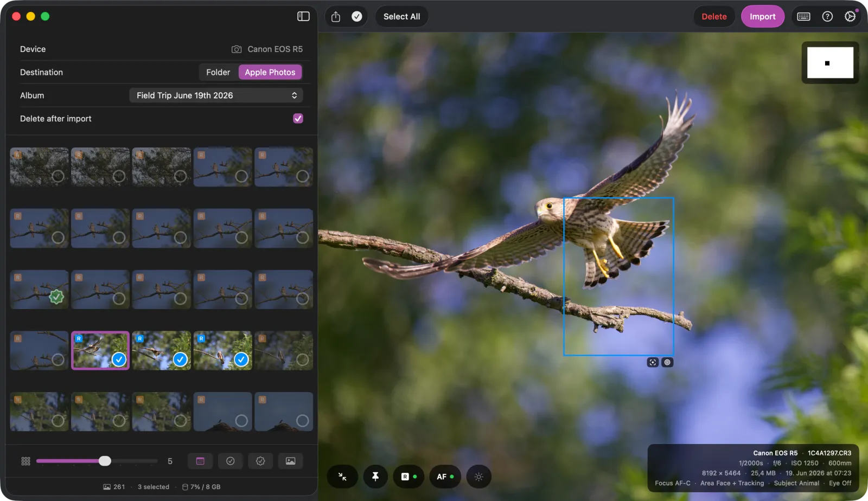This screenshot has width=868, height=501.
Task: Click the imported seal-checkmark filter button
Action: (x=260, y=461)
